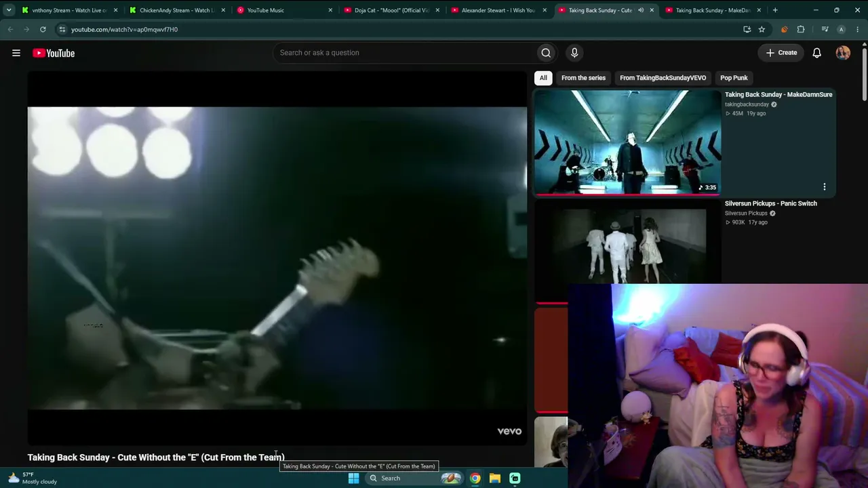
Task: Open the Windows Start menu
Action: click(353, 478)
